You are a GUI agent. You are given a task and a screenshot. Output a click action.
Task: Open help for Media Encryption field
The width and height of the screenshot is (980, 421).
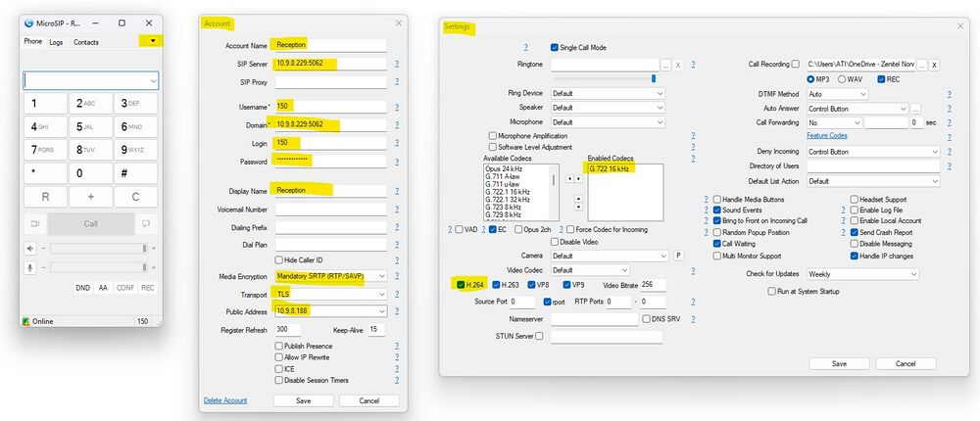click(397, 276)
